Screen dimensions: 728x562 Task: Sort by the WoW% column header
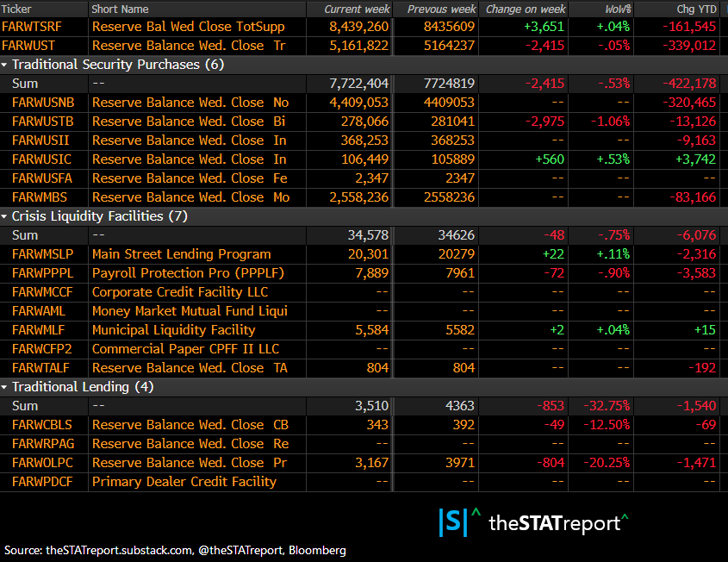click(618, 9)
